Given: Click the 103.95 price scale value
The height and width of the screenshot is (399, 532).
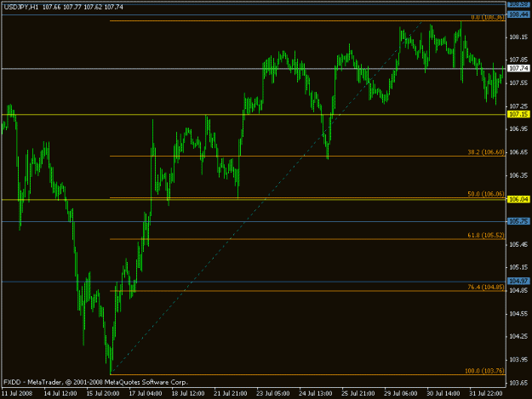Looking at the screenshot, I should pyautogui.click(x=518, y=360).
